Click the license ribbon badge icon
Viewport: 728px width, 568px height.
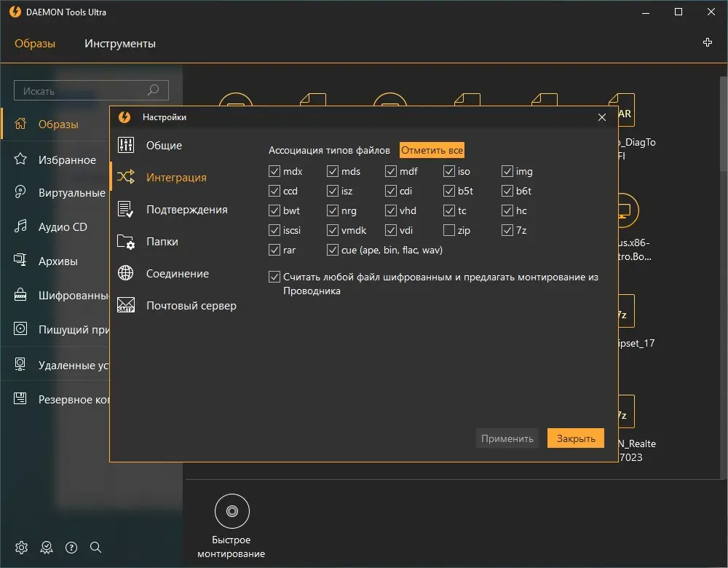pyautogui.click(x=47, y=548)
